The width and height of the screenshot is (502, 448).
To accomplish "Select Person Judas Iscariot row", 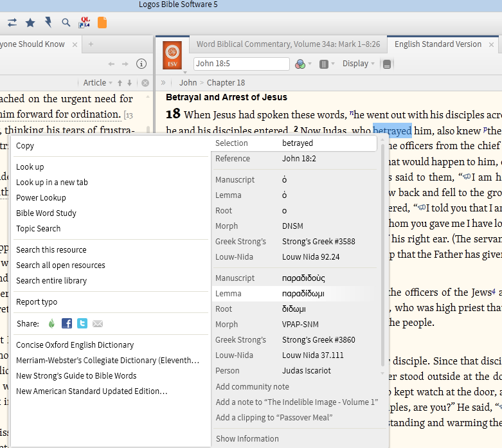I will (x=294, y=370).
